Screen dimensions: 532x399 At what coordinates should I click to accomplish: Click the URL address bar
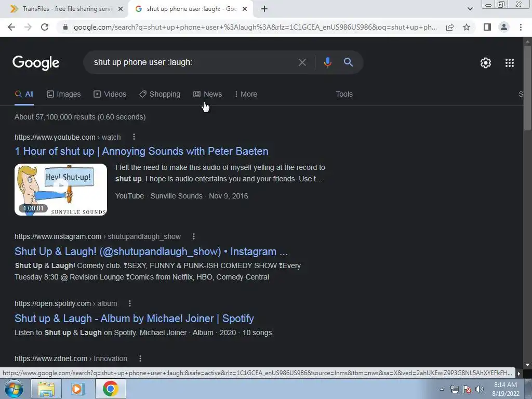point(255,27)
